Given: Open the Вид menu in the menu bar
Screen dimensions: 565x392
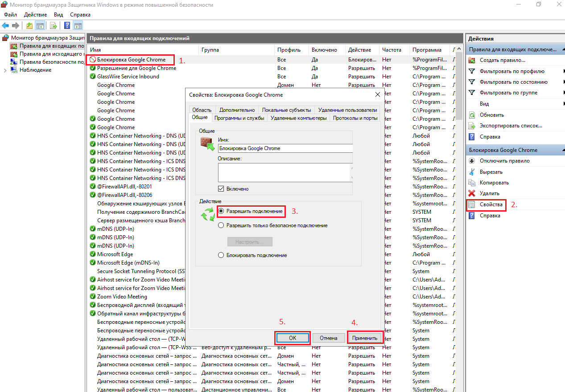Looking at the screenshot, I should pos(58,15).
